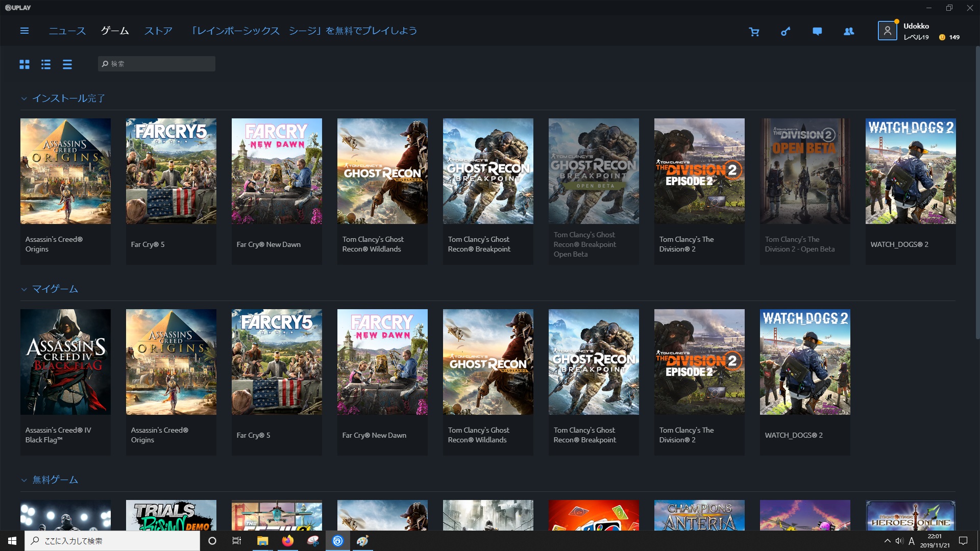Click the activate key icon
The height and width of the screenshot is (551, 980).
(x=786, y=32)
